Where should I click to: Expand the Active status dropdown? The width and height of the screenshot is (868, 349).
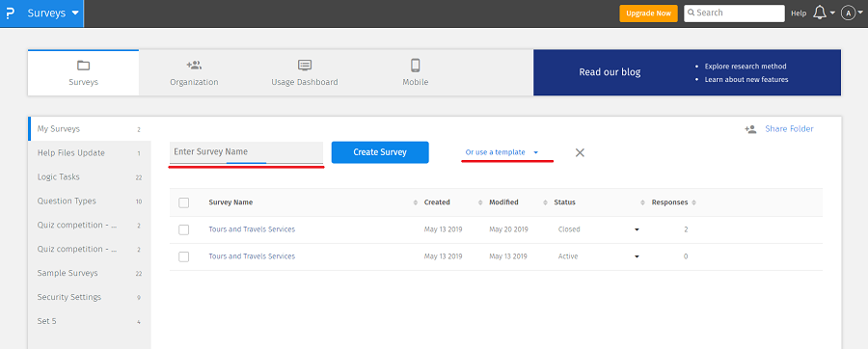tap(637, 256)
